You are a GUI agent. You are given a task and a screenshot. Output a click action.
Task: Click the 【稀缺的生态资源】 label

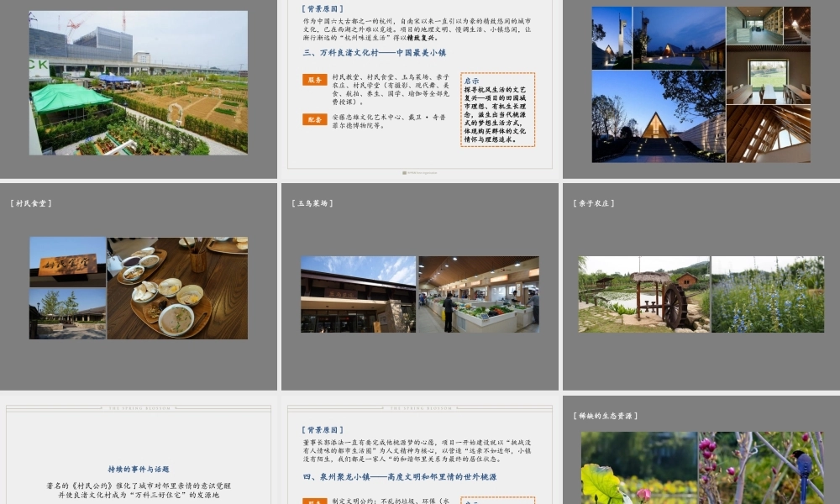[x=605, y=414]
